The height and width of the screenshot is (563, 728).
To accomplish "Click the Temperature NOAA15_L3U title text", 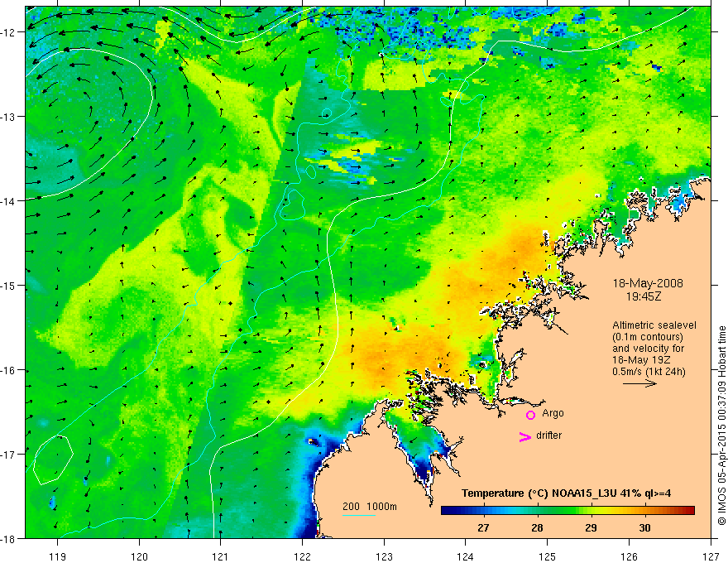I will [x=566, y=493].
